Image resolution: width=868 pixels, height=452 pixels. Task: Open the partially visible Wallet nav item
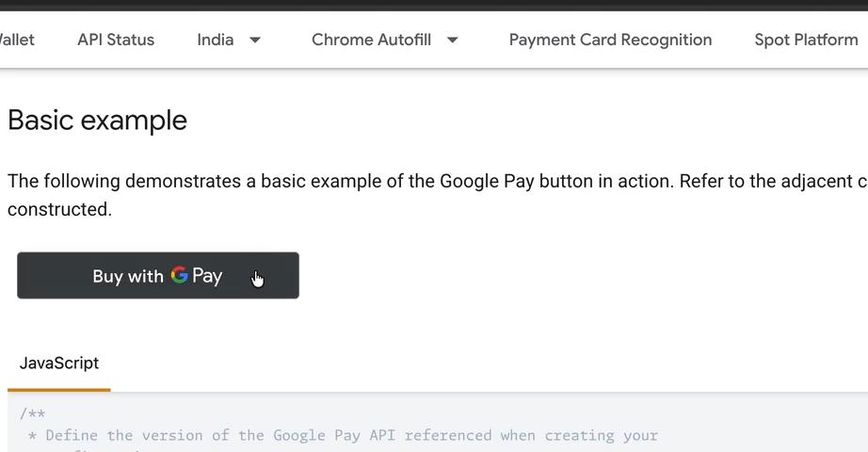pyautogui.click(x=17, y=40)
